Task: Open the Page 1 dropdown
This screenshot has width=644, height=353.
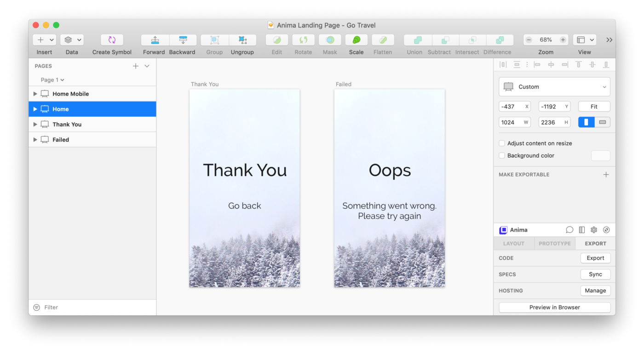Action: [x=52, y=80]
